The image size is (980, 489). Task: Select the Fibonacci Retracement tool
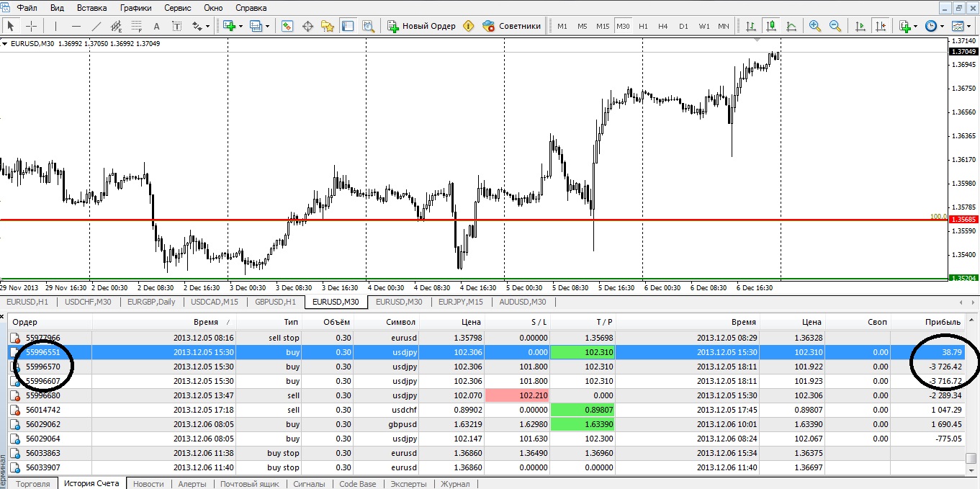[137, 26]
